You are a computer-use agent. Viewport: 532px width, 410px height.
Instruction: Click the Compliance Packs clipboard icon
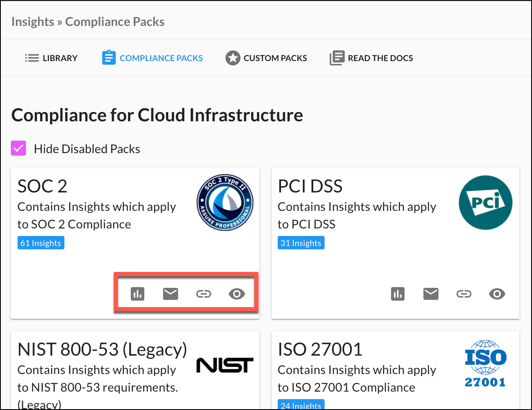pyautogui.click(x=109, y=58)
